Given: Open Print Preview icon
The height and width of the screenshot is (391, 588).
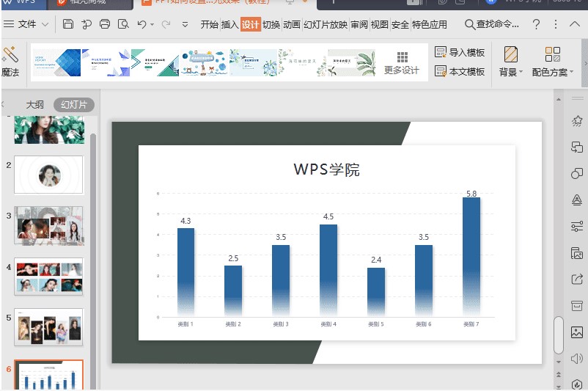Looking at the screenshot, I should tap(123, 24).
